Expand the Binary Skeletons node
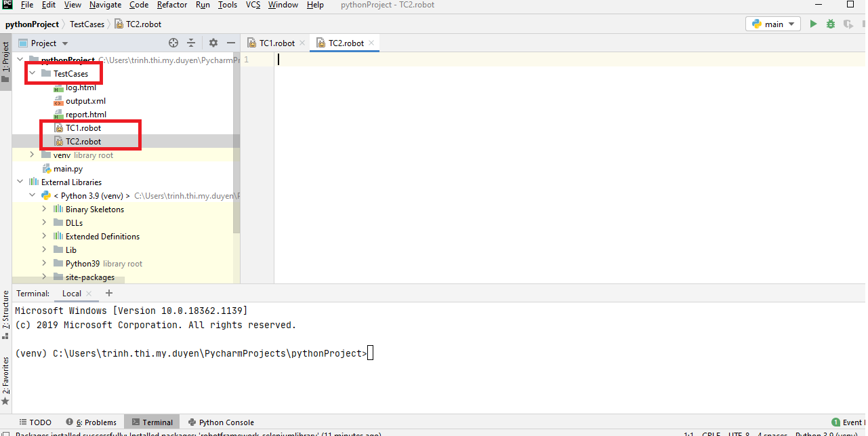This screenshot has height=436, width=868. (x=44, y=209)
